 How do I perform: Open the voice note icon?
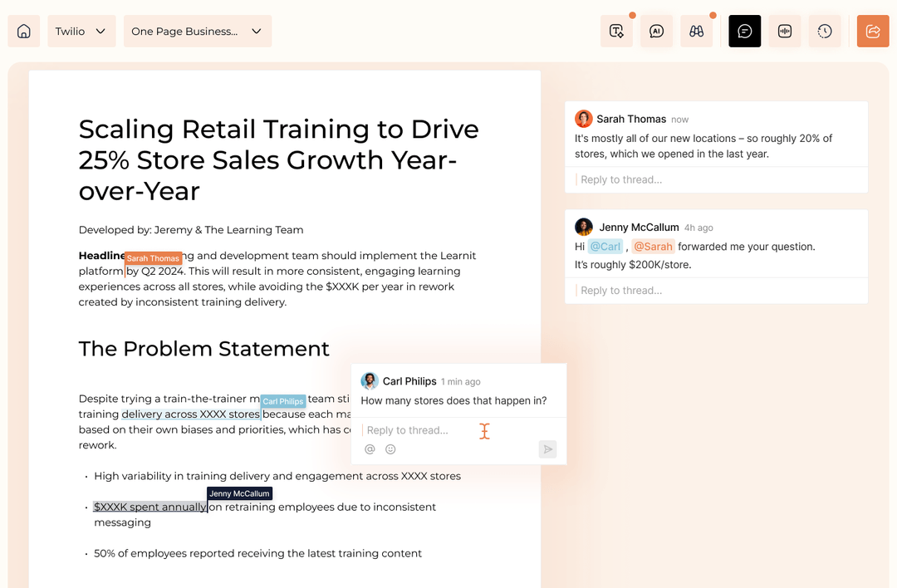coord(784,31)
